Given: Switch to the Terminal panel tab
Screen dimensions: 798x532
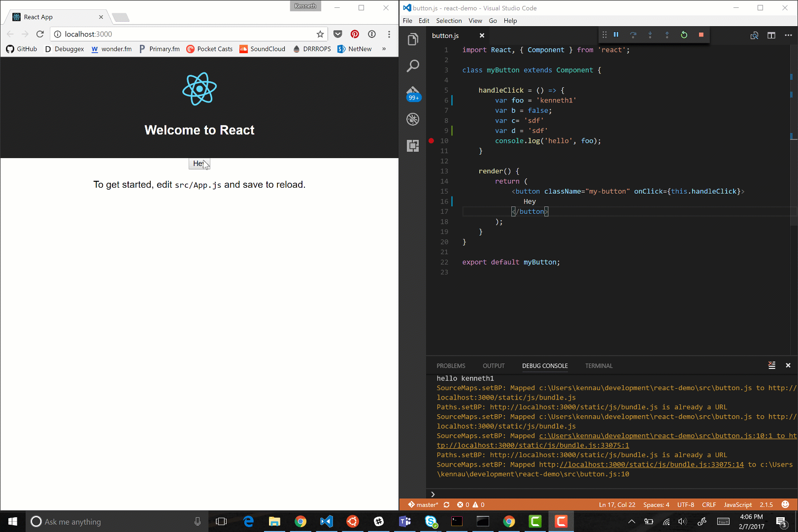Looking at the screenshot, I should [x=598, y=366].
